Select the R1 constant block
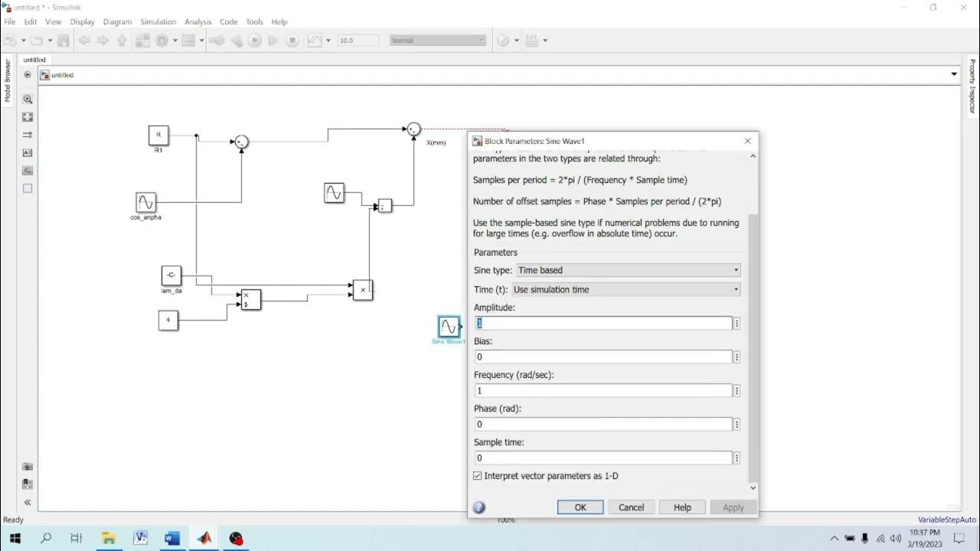 tap(158, 135)
